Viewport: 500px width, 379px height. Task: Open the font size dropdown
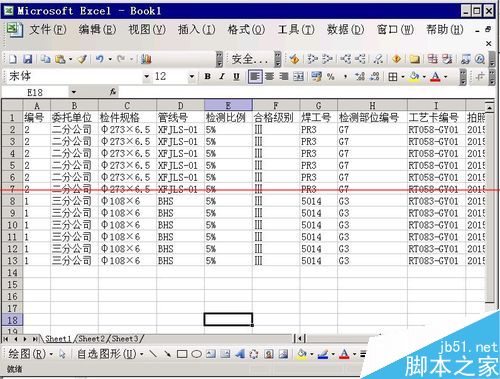coord(192,77)
